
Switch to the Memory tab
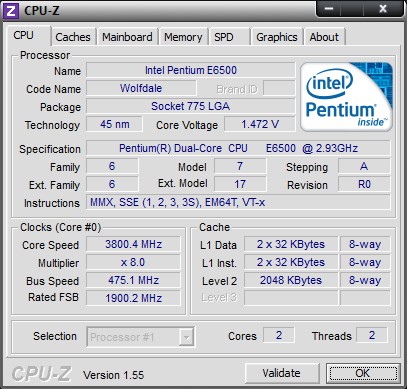(x=183, y=37)
